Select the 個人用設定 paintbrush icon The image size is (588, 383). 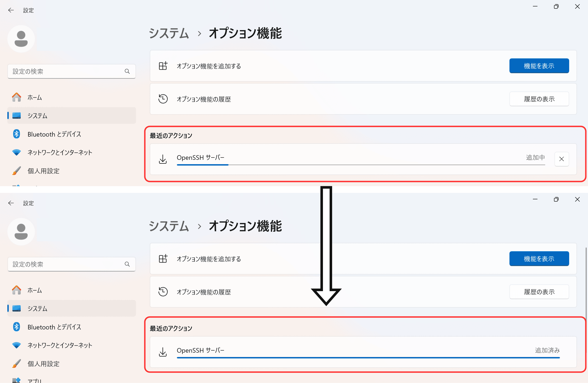click(x=16, y=171)
